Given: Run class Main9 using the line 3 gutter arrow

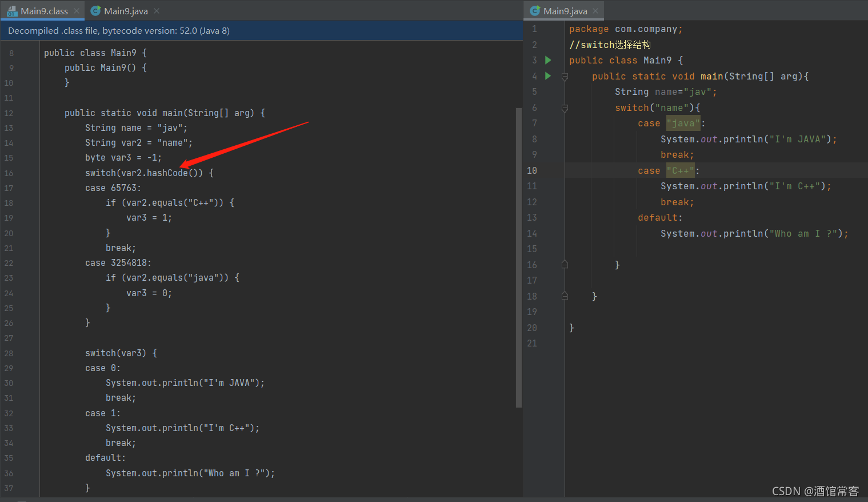Looking at the screenshot, I should coord(548,60).
